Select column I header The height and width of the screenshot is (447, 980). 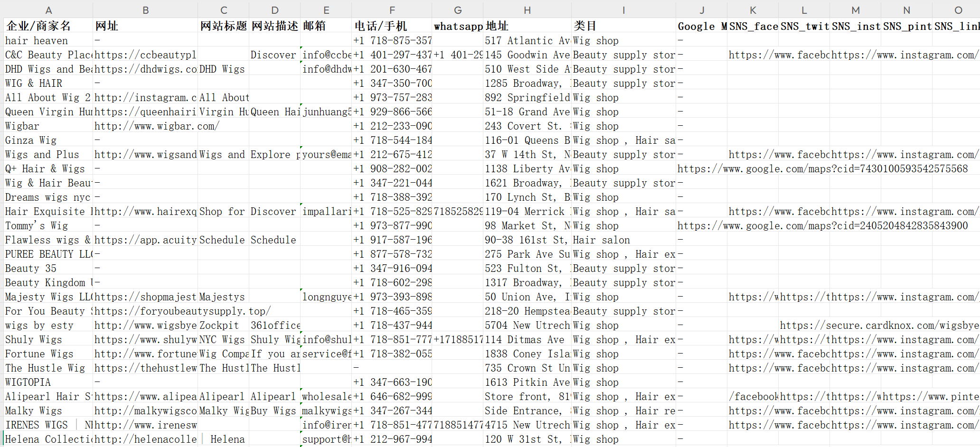[x=623, y=10]
